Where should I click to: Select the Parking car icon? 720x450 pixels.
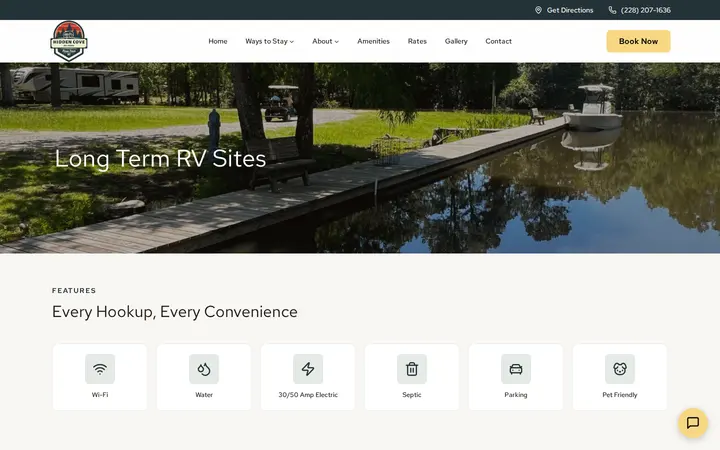click(516, 369)
